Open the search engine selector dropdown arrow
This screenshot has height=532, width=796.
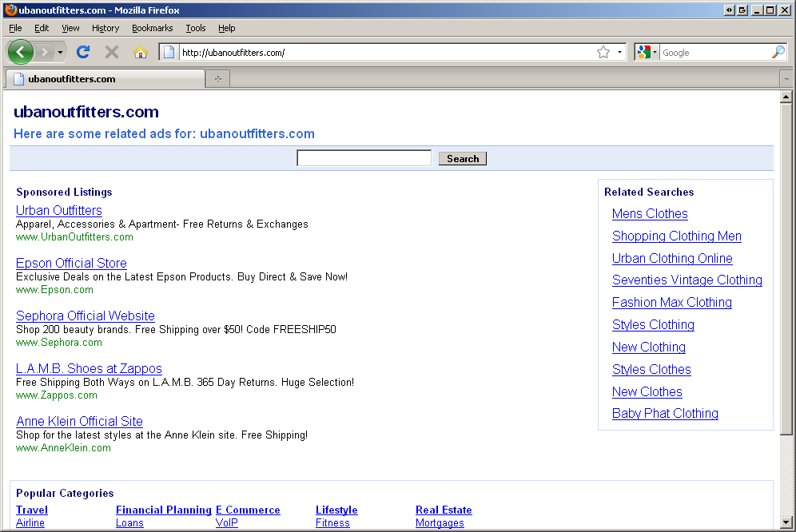655,52
